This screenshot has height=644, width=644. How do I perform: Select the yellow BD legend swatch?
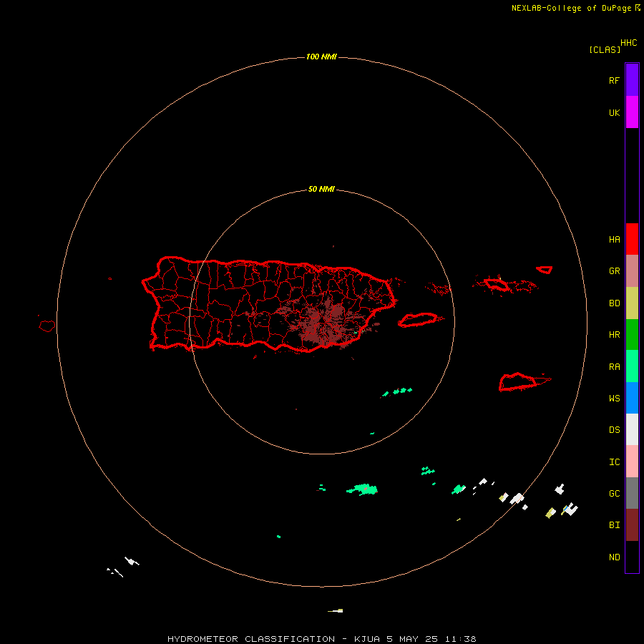tap(632, 303)
